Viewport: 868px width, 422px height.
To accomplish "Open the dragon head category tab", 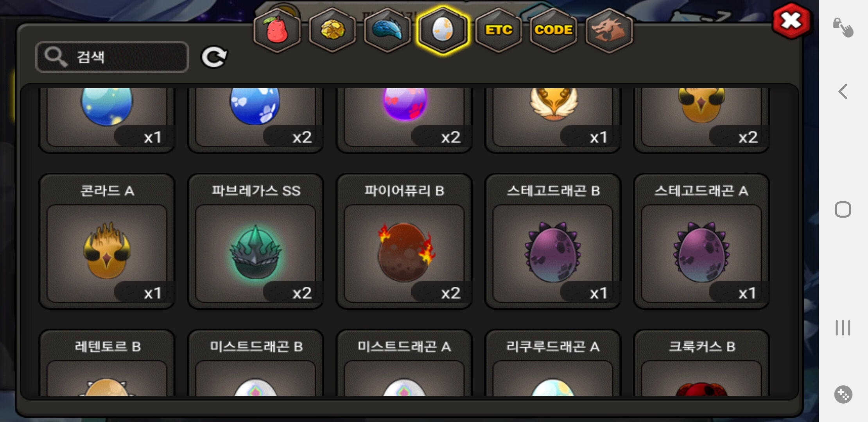I will 609,30.
